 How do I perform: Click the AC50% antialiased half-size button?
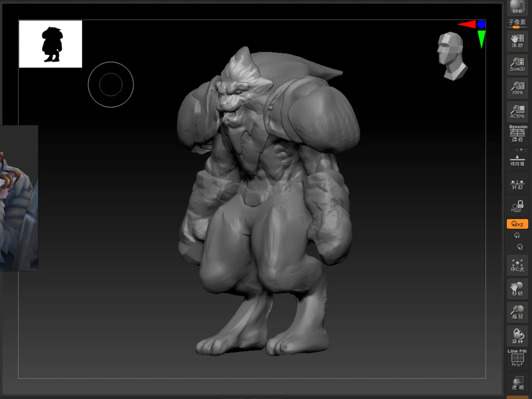(517, 112)
